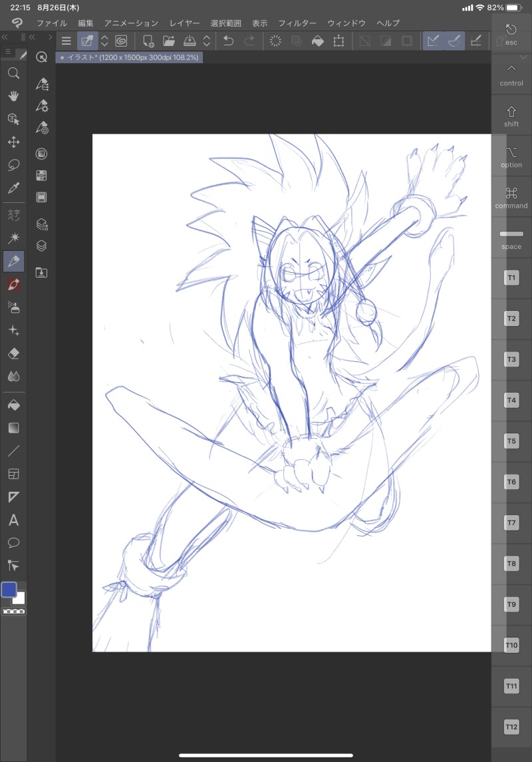
Task: Tap the control edge keyboard key
Action: [511, 75]
